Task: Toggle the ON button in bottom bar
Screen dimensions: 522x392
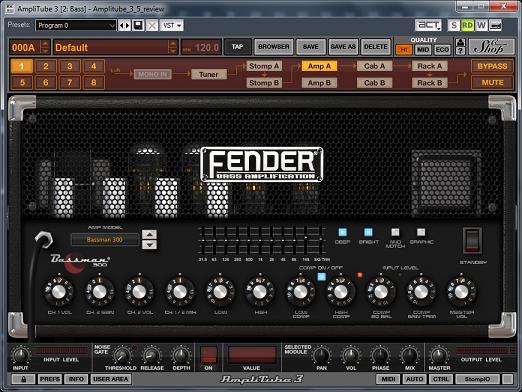Action: (209, 354)
